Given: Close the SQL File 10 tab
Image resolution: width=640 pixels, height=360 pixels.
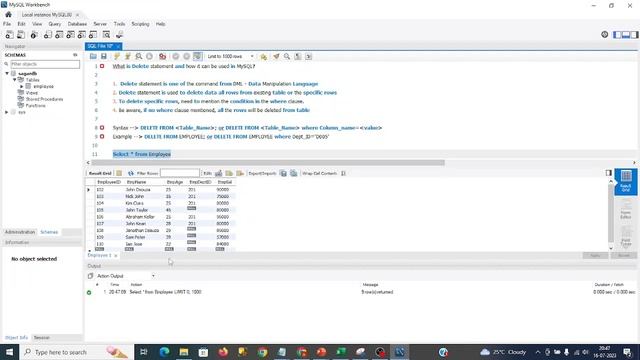Looking at the screenshot, I should coord(118,47).
